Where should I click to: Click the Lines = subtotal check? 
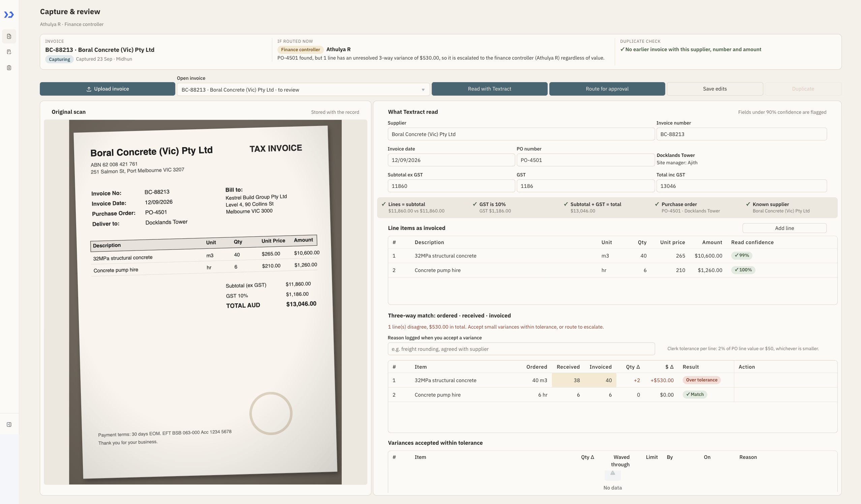[x=413, y=207]
